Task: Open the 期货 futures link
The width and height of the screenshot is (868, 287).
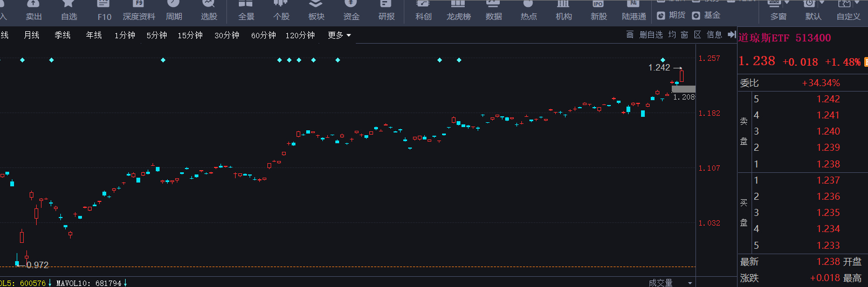Action: [x=671, y=15]
